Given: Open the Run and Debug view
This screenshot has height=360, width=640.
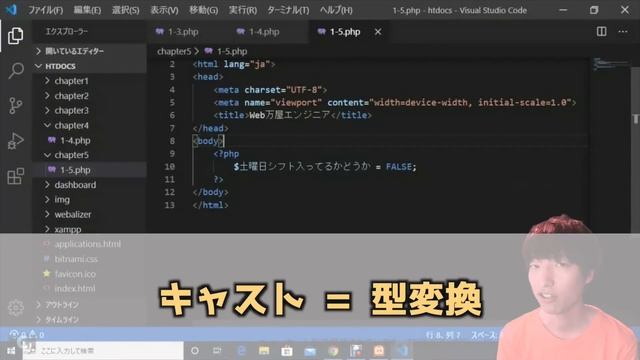Looking at the screenshot, I should coord(16,141).
